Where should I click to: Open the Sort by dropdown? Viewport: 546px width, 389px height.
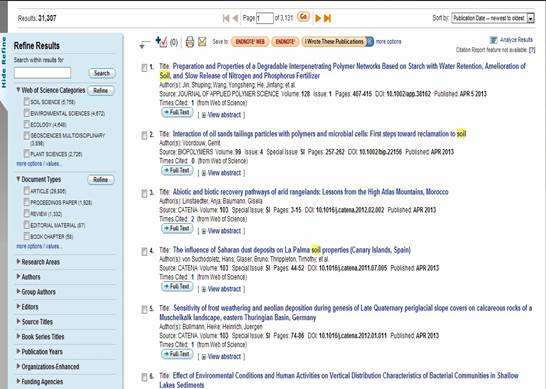coord(493,18)
